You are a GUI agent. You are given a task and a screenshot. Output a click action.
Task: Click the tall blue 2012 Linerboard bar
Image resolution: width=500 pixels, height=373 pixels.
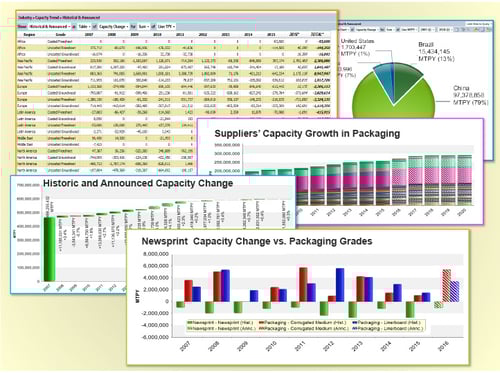point(340,285)
